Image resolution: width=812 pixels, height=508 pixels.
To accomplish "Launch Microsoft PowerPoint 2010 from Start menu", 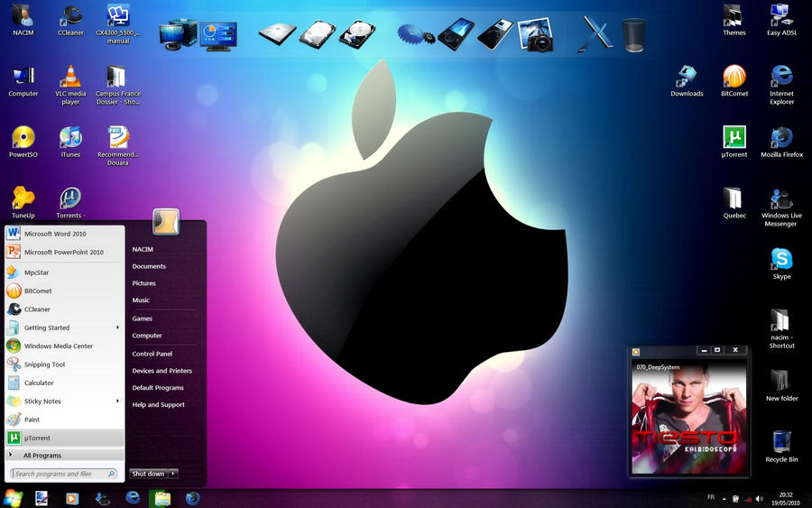I will pos(65,252).
